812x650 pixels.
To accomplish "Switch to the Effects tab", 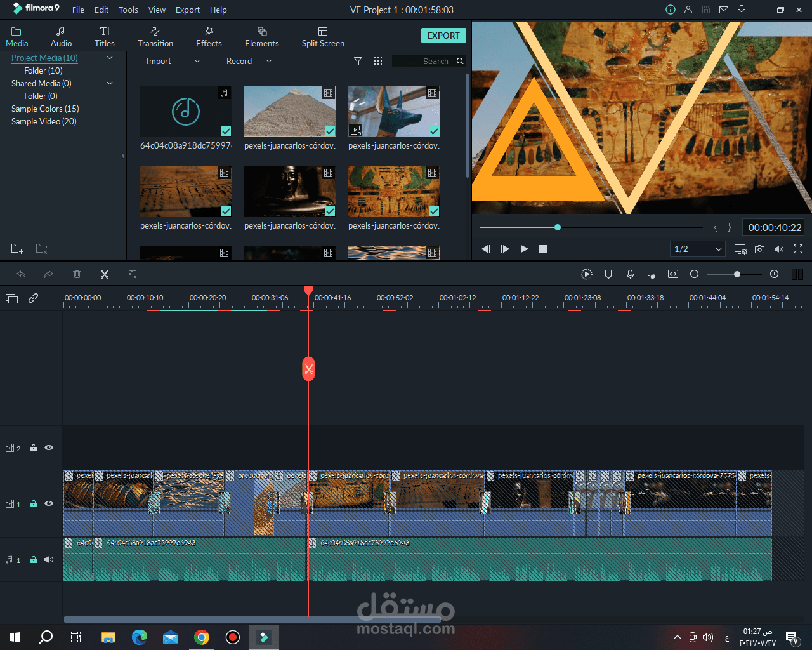I will pyautogui.click(x=209, y=37).
